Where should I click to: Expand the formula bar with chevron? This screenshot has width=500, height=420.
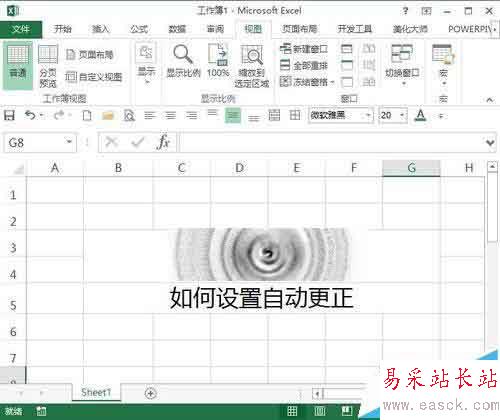490,143
